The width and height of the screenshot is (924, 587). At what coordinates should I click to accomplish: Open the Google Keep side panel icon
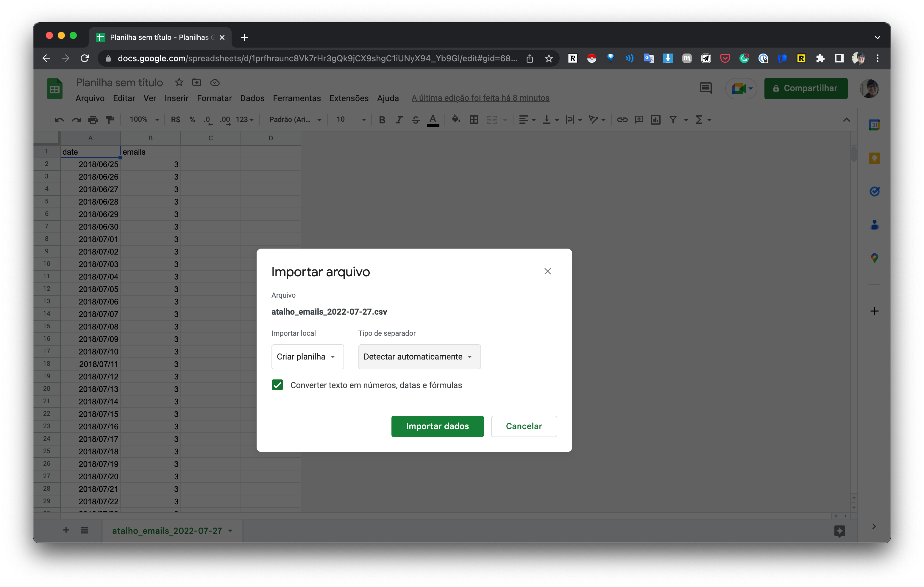(x=874, y=158)
